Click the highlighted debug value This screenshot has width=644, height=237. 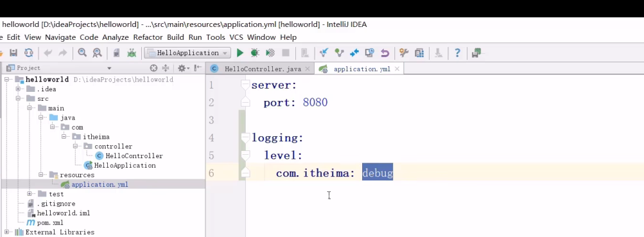click(x=378, y=173)
